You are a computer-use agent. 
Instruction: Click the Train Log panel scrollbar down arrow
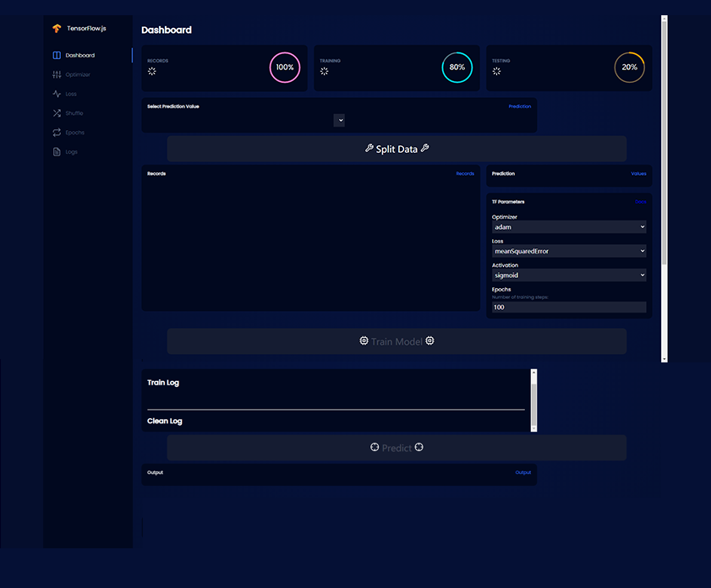pyautogui.click(x=533, y=428)
